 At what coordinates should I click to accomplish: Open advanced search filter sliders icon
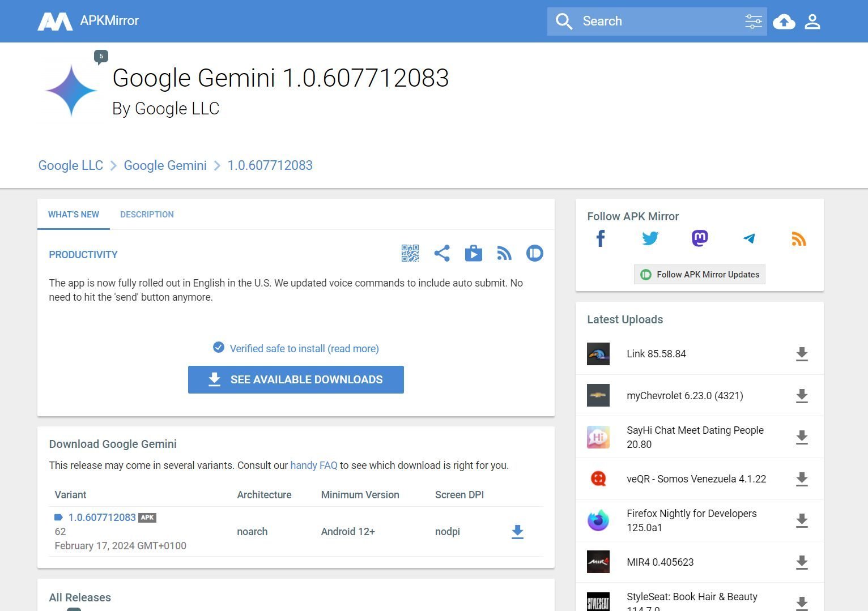click(753, 22)
